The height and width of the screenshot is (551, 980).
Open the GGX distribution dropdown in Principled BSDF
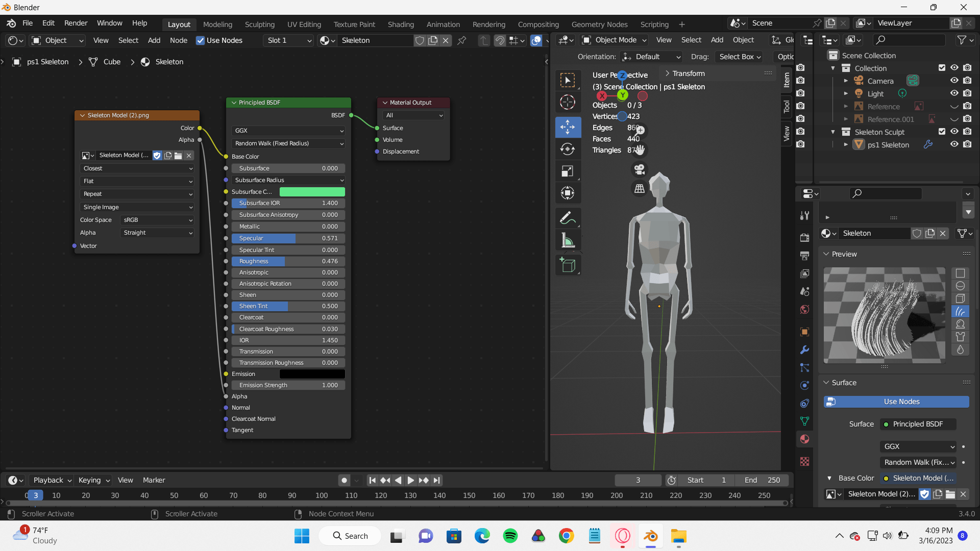[288, 131]
